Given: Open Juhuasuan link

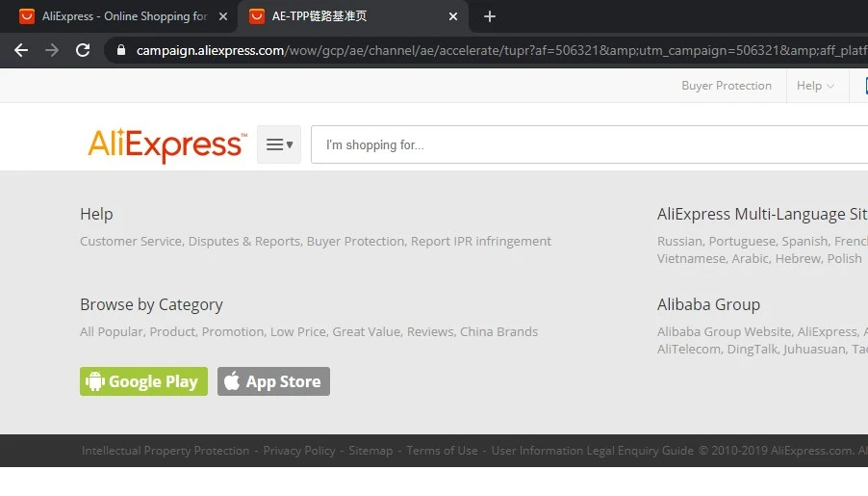Looking at the screenshot, I should pyautogui.click(x=814, y=349).
